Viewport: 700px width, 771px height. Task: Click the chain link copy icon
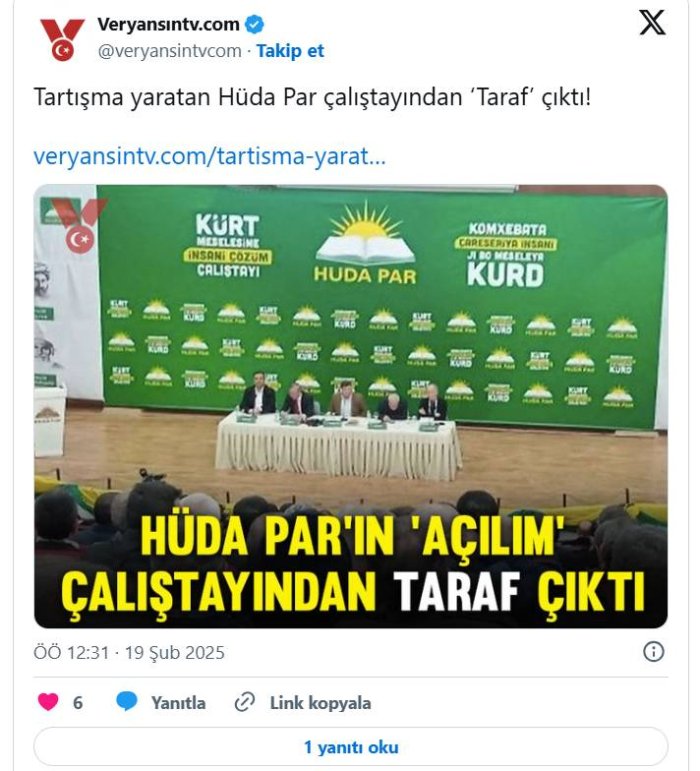[244, 702]
